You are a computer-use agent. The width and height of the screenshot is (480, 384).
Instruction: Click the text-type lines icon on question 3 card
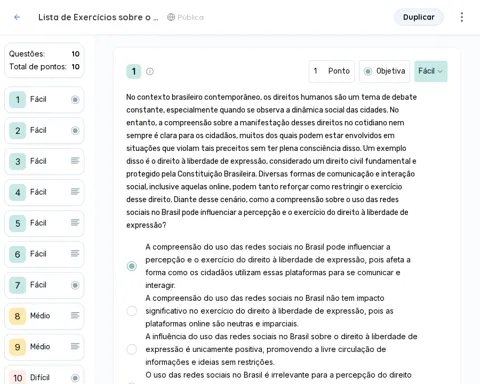pyautogui.click(x=75, y=161)
